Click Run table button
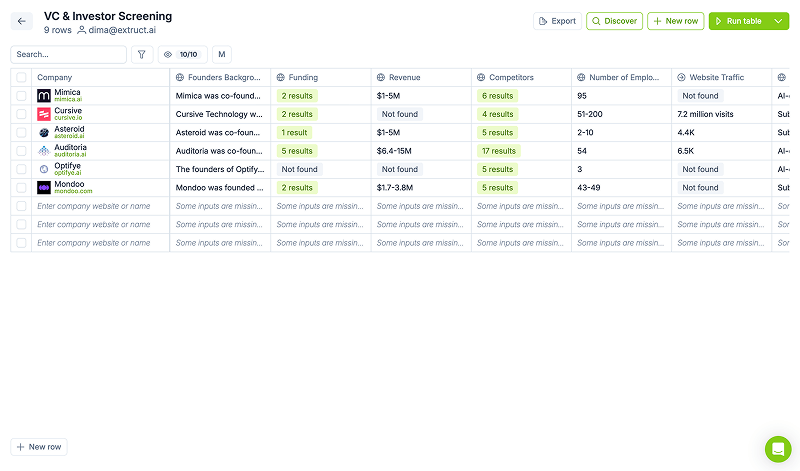The width and height of the screenshot is (800, 471). coord(738,21)
